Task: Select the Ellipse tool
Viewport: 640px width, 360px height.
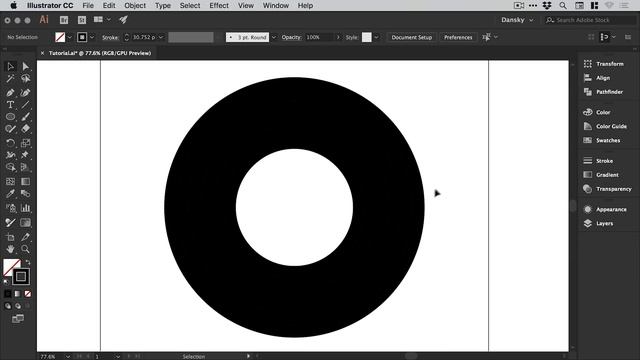Action: 11,117
